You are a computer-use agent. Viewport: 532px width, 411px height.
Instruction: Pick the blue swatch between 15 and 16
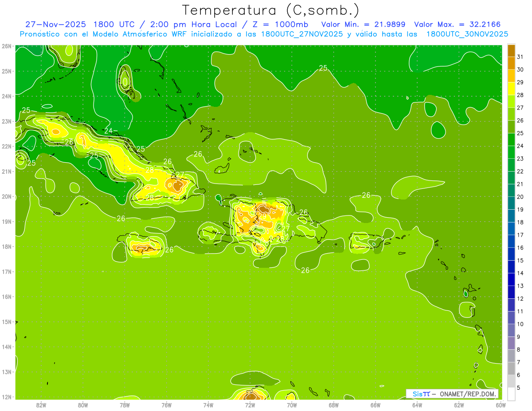coord(511,254)
